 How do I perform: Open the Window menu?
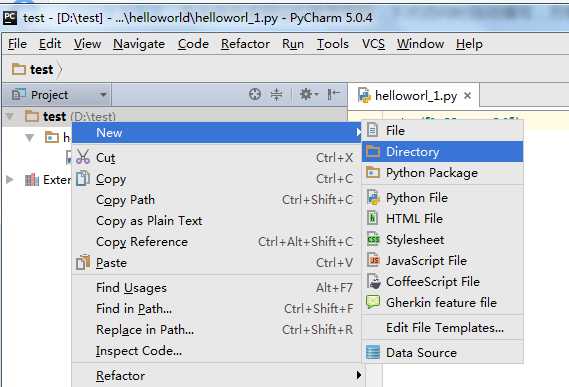click(x=420, y=44)
